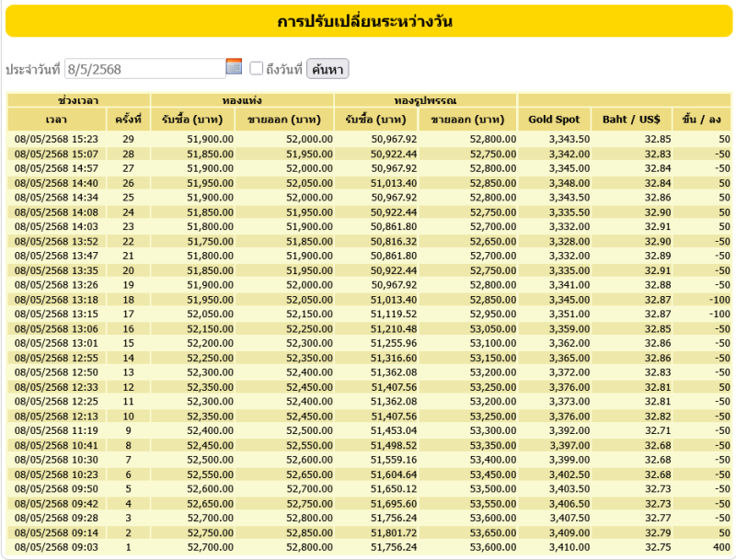Select time cell 08/05/2568 13:18
Image resolution: width=736 pixels, height=560 pixels.
coord(56,300)
